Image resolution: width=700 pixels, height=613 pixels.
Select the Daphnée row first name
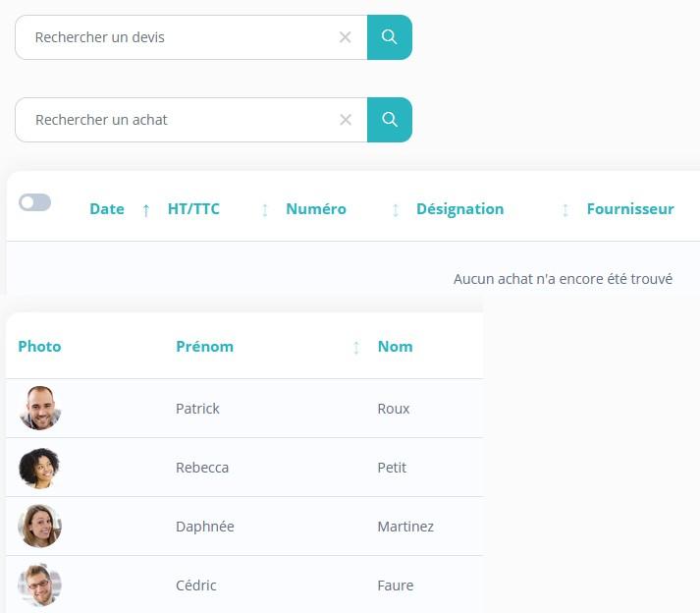pos(205,527)
